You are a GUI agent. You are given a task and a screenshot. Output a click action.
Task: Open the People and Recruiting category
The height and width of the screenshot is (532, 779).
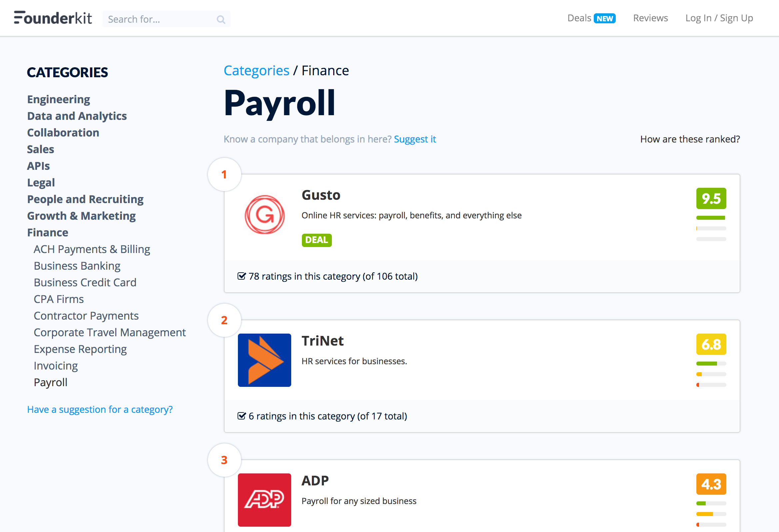86,199
